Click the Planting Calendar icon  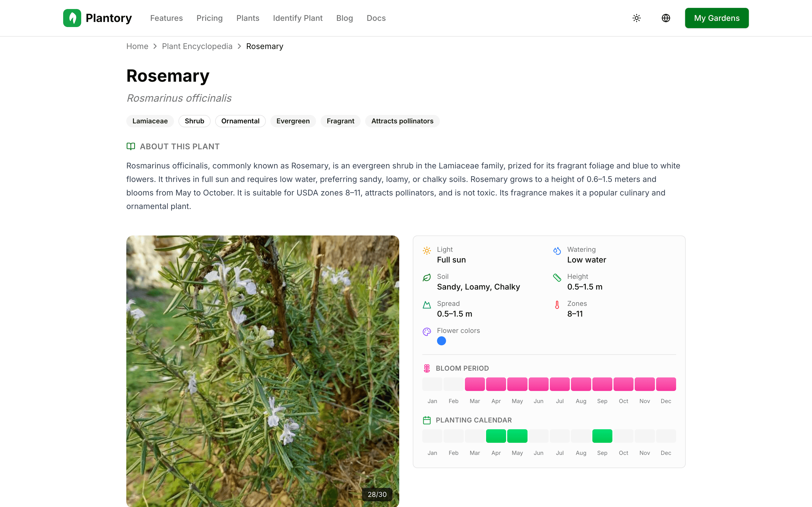pyautogui.click(x=427, y=420)
